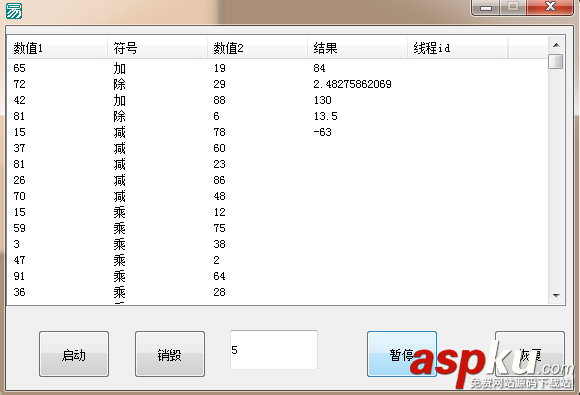Click 数值2 cell showing 6
The width and height of the screenshot is (580, 395).
tap(216, 116)
